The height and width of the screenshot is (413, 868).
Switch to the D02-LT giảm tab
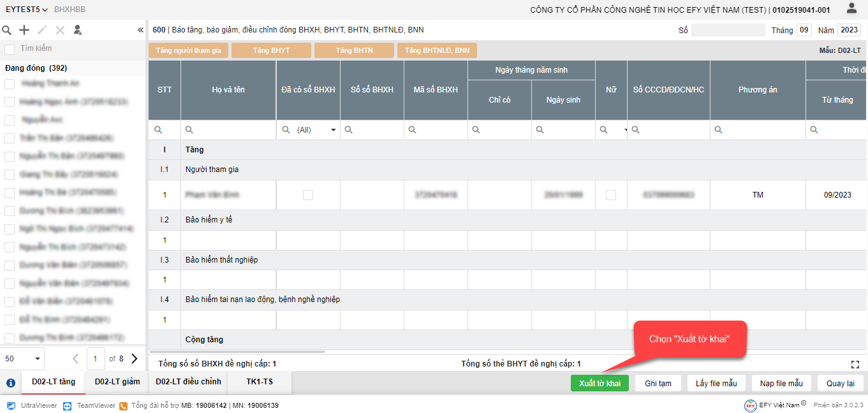(x=117, y=382)
